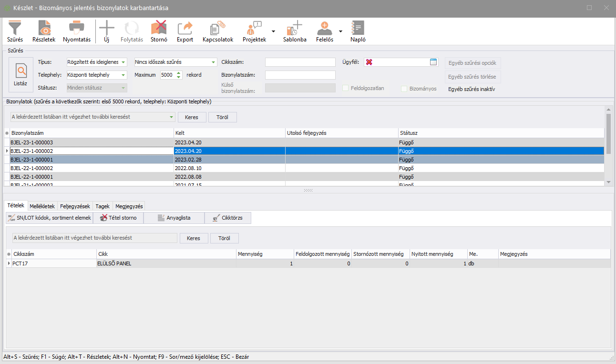The image size is (616, 364).
Task: Open Kapcsolatok attachments icon
Action: [x=217, y=31]
